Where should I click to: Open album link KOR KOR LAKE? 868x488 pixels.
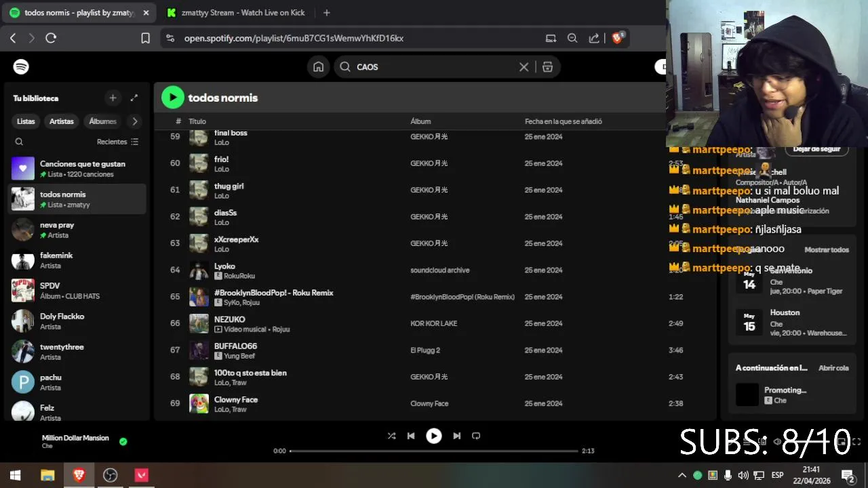[433, 323]
